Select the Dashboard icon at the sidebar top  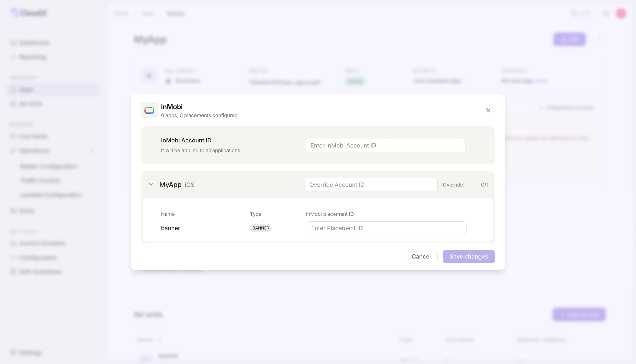point(13,43)
